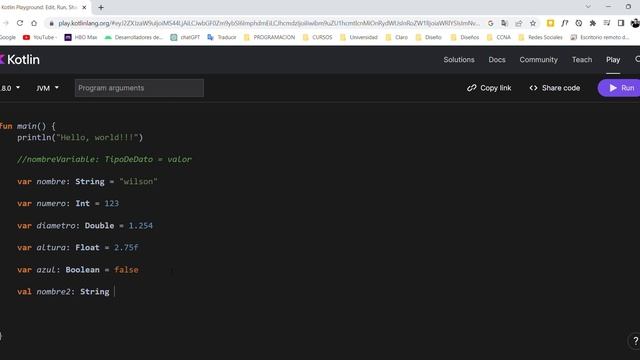Open the Community menu item
Image resolution: width=640 pixels, height=360 pixels.
pyautogui.click(x=538, y=60)
